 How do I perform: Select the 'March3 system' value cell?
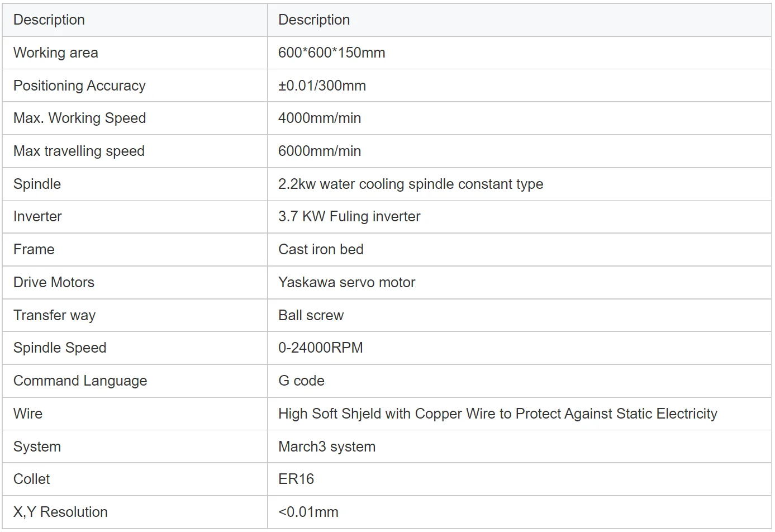(327, 447)
